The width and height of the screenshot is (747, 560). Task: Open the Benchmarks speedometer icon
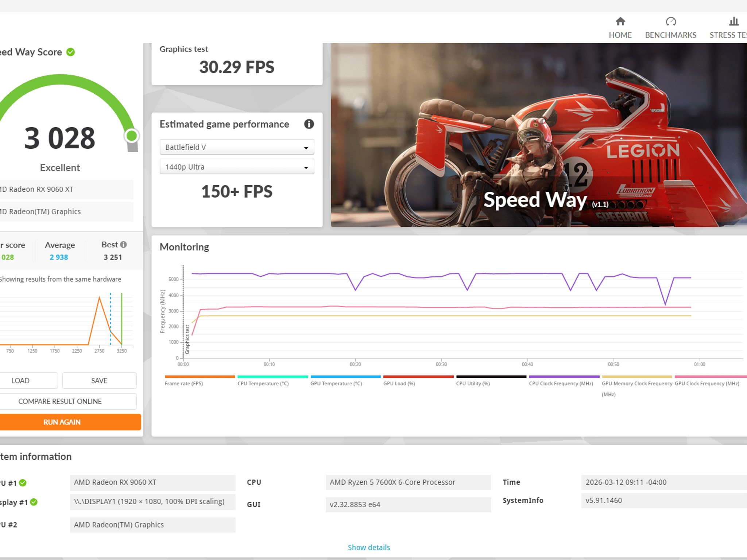pos(670,22)
